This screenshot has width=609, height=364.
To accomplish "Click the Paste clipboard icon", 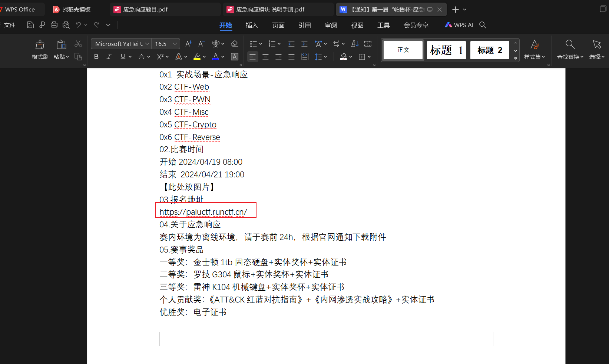I will coord(61,45).
